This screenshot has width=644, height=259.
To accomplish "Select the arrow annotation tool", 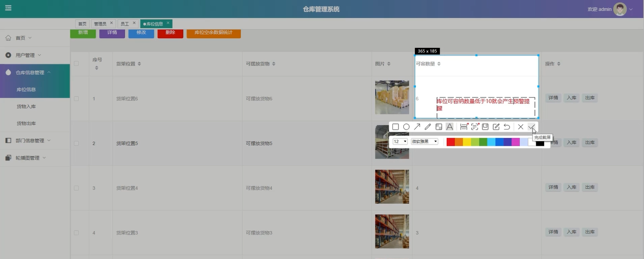I will (417, 127).
